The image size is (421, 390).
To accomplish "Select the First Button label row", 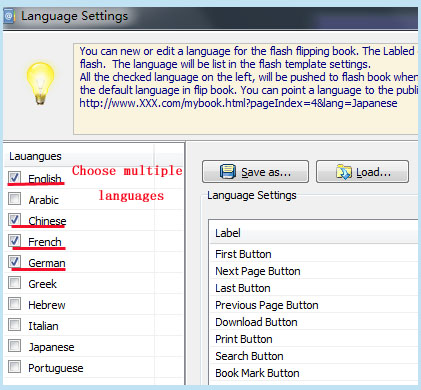I will (314, 254).
